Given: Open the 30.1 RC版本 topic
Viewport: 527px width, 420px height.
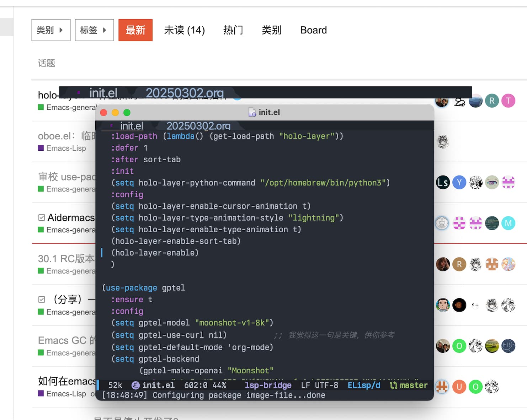Looking at the screenshot, I should tap(66, 259).
